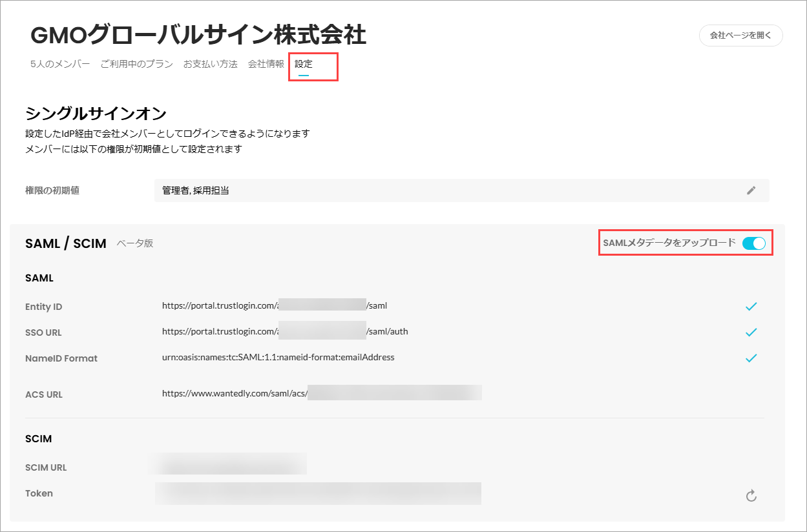Go to the 会社情報 tab
Screen dimensions: 807x532
[266, 64]
